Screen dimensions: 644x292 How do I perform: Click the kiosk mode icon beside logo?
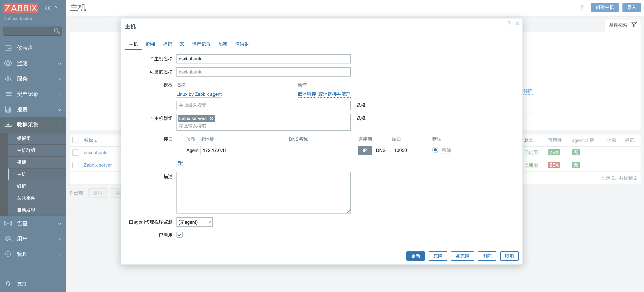(57, 8)
